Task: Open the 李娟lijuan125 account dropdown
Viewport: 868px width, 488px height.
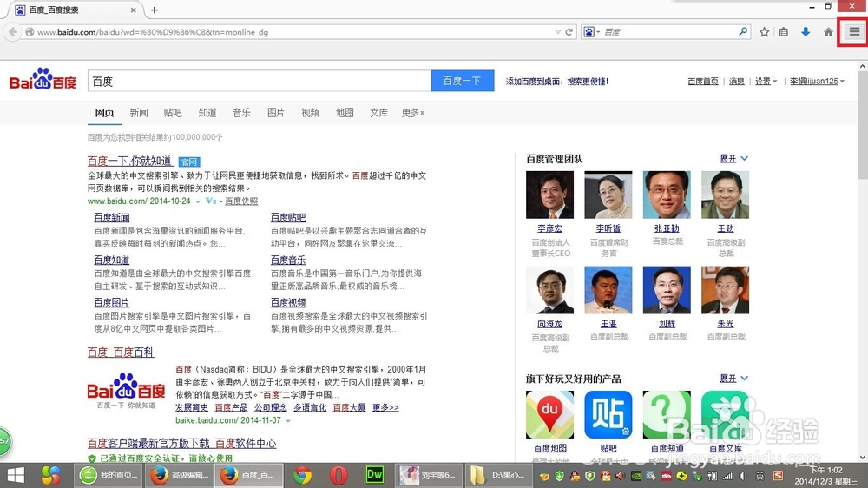Action: [x=817, y=82]
